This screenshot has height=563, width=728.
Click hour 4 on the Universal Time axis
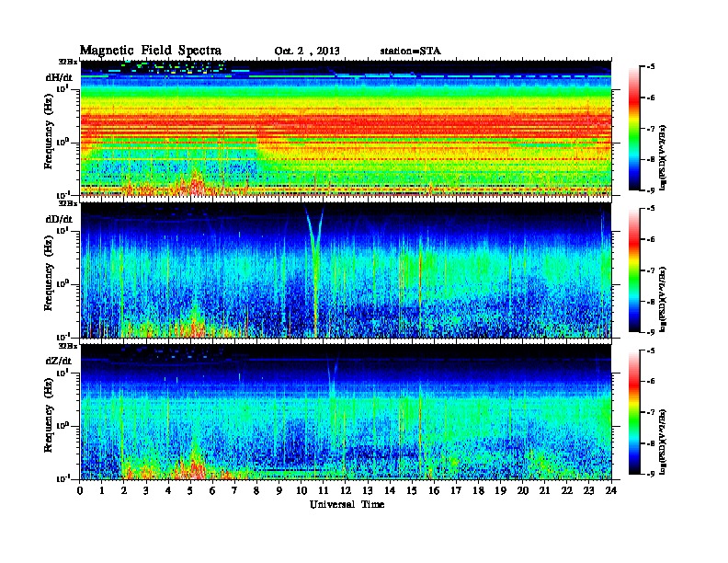(x=168, y=490)
